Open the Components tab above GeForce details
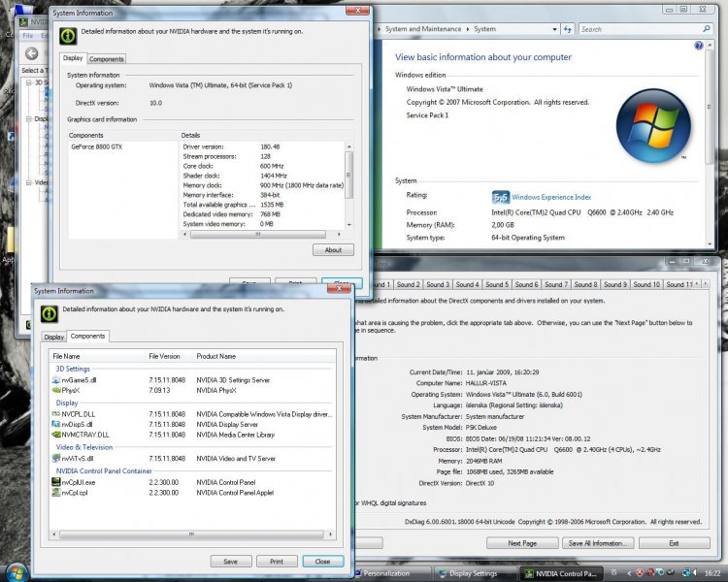Screen dimensions: 728x582 107,59
